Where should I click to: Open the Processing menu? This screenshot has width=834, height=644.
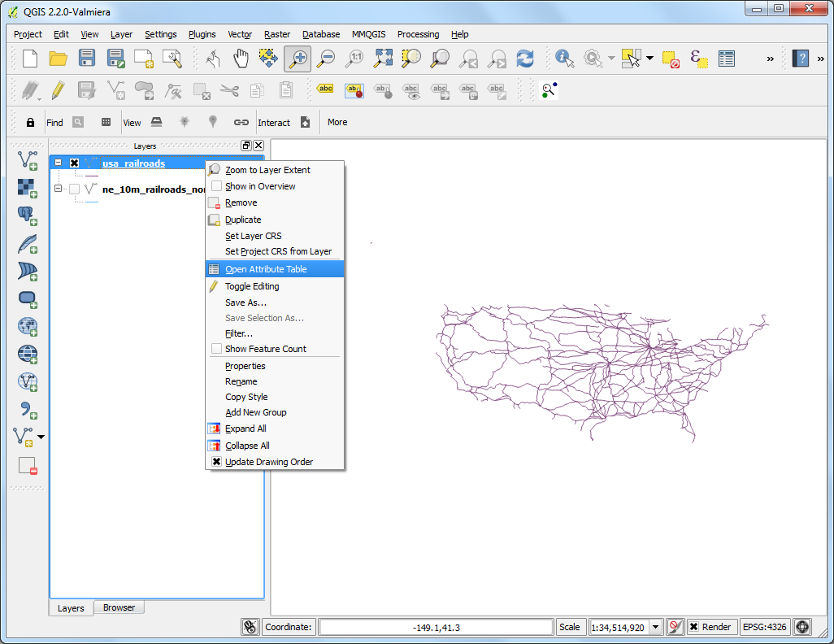(418, 34)
